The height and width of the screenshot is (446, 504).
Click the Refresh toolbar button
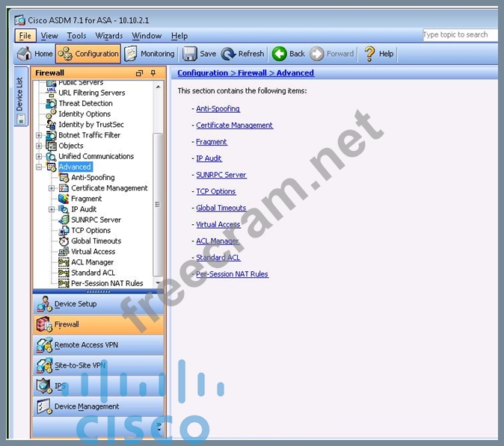click(242, 54)
